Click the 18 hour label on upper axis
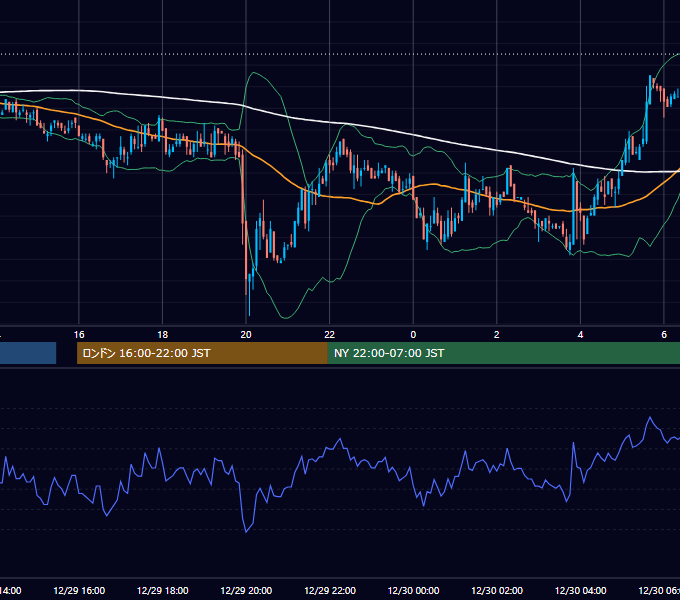The image size is (680, 600). pyautogui.click(x=162, y=335)
